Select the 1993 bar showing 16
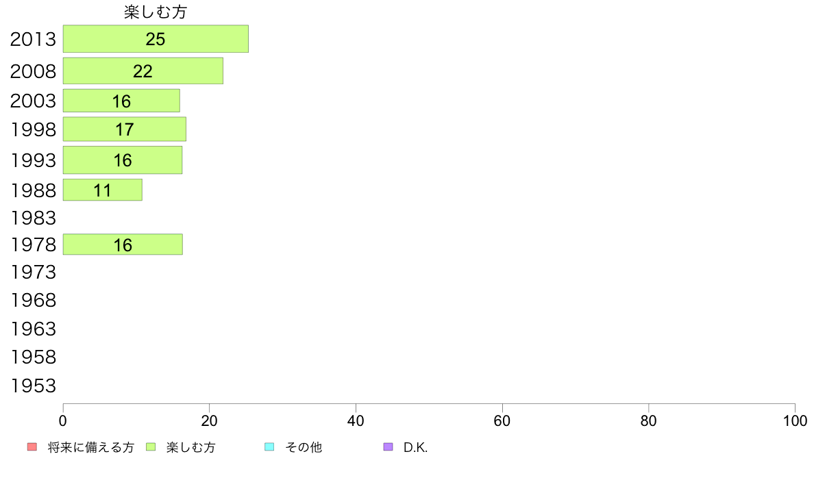 [123, 160]
